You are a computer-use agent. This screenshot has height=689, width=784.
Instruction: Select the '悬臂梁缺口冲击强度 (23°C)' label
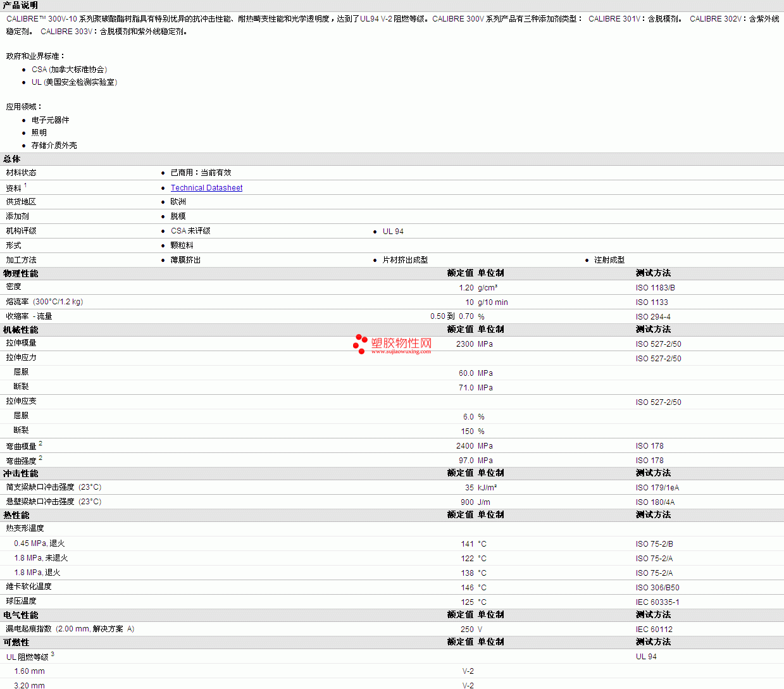(54, 502)
